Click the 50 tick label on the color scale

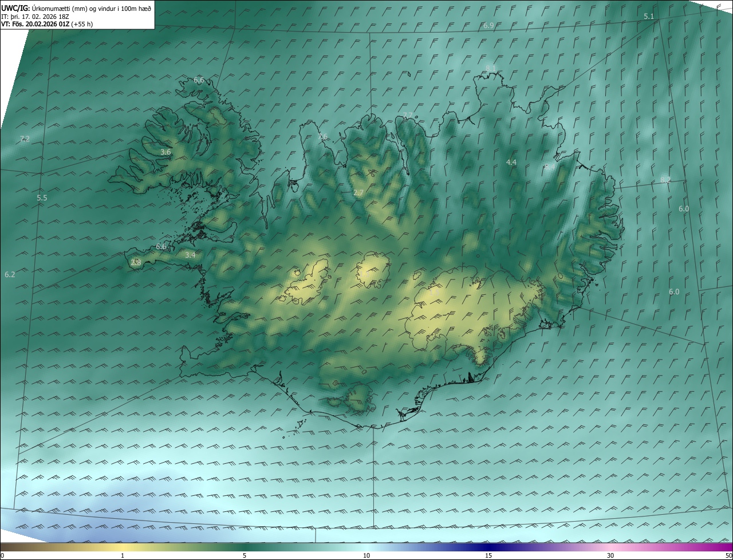tap(728, 556)
